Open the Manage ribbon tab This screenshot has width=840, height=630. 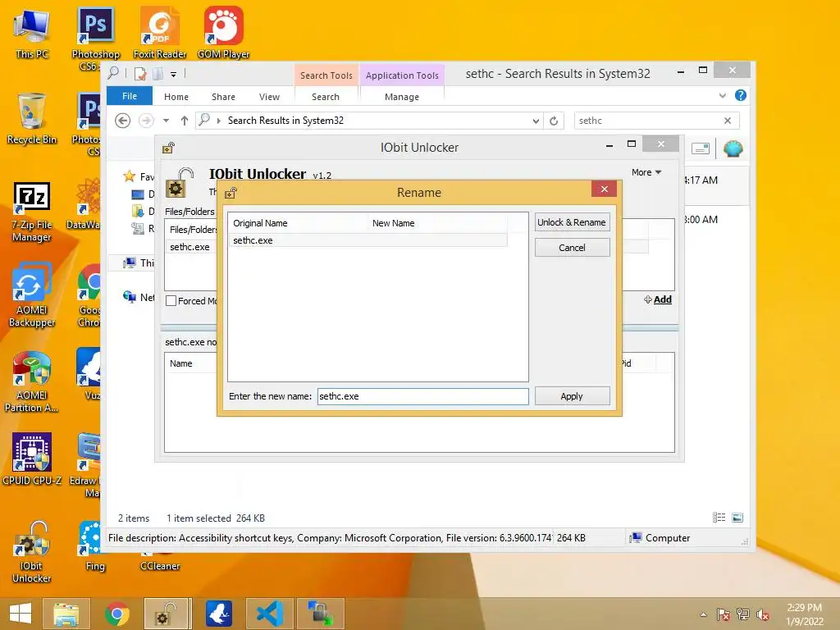pos(402,97)
